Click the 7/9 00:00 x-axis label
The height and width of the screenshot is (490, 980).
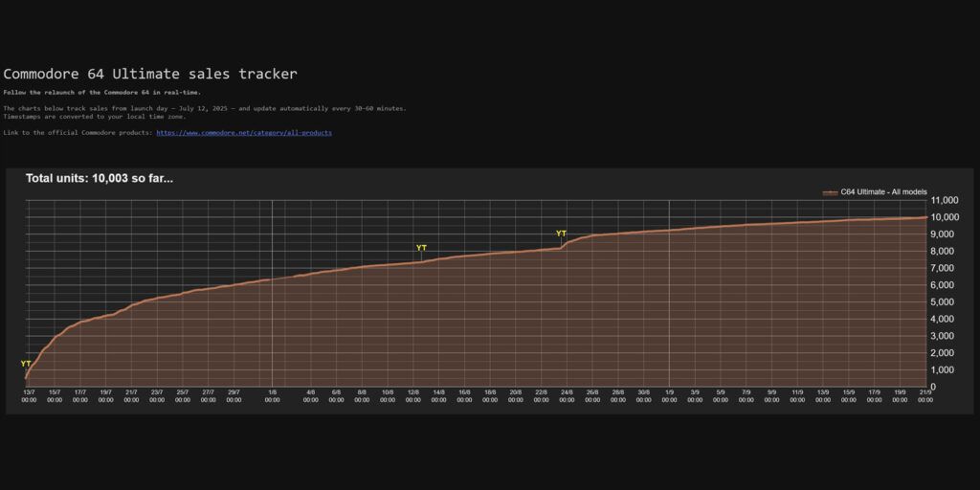tap(746, 396)
